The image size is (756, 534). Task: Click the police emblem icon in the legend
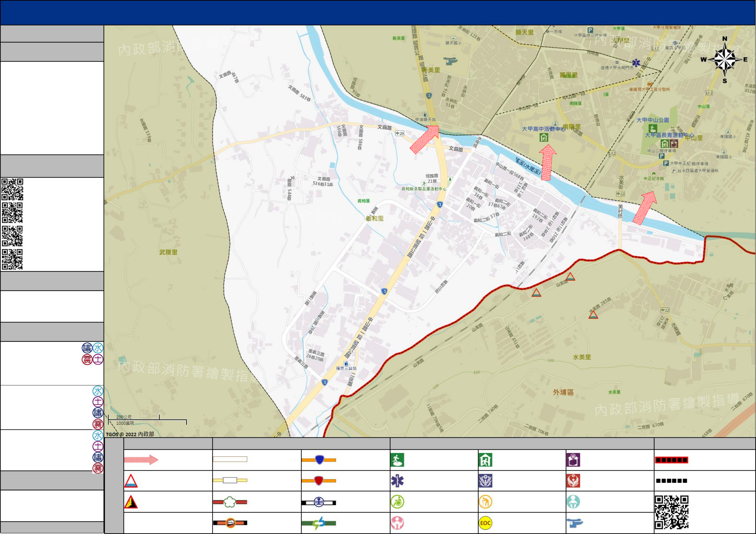485,481
